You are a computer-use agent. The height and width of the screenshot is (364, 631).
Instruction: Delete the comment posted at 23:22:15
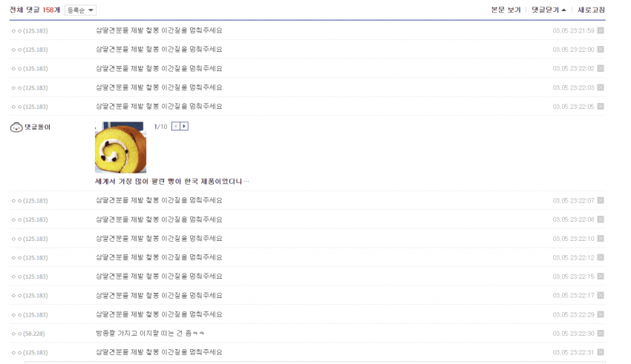coord(601,277)
